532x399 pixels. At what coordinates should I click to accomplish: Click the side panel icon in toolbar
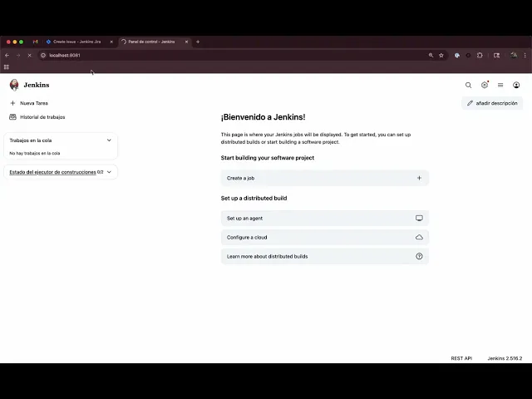coord(497,56)
